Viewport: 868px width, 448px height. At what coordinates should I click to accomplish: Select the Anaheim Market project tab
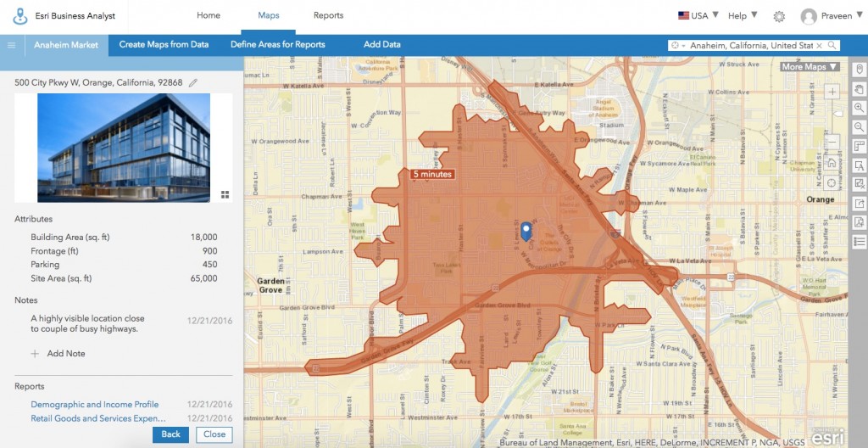66,45
